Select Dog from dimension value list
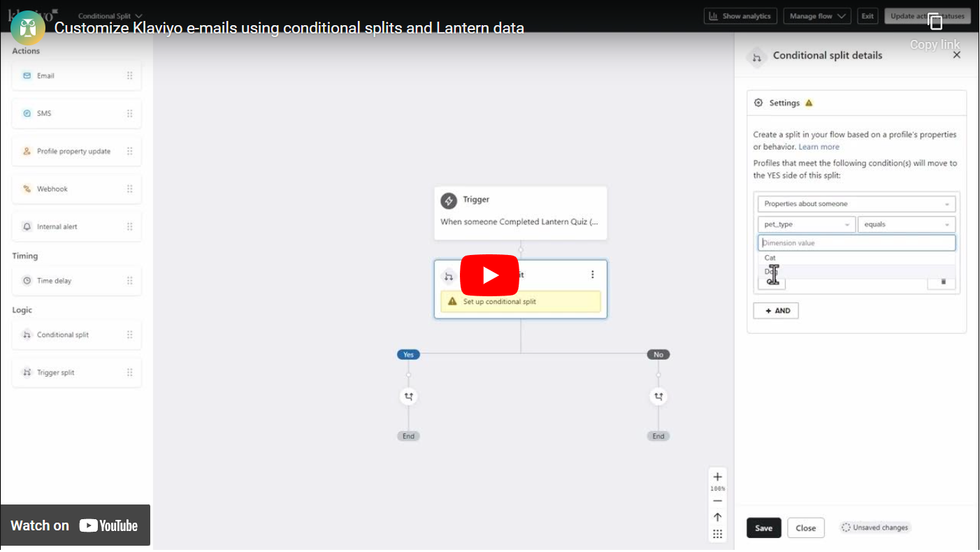 856,271
